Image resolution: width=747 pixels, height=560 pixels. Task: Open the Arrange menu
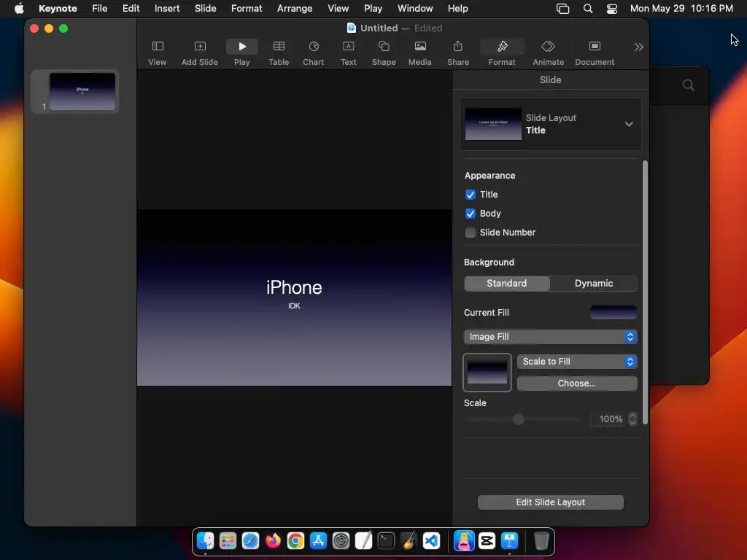[295, 9]
